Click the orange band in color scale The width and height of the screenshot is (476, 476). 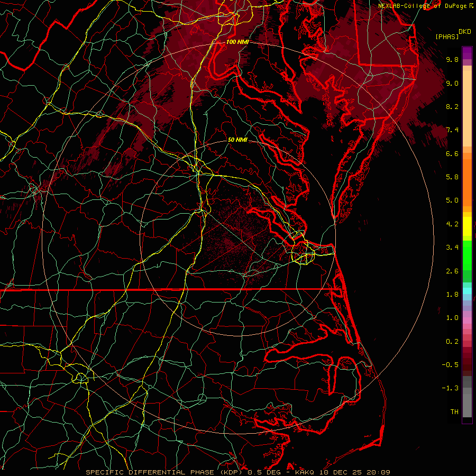[467, 182]
